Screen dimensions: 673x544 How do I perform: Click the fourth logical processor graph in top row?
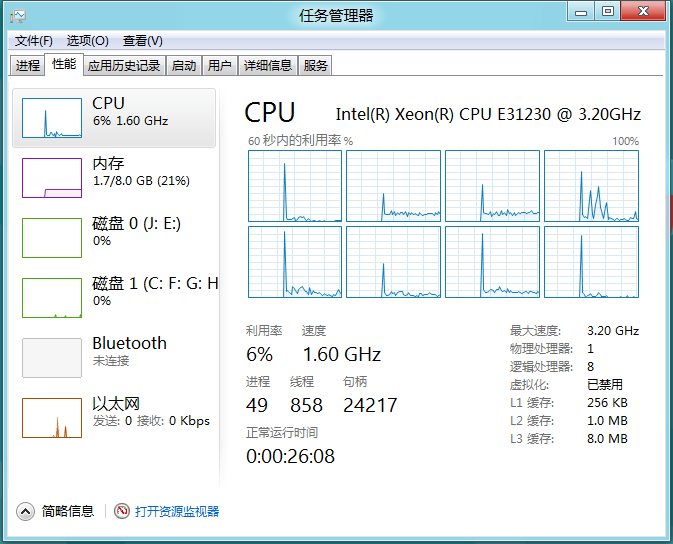[x=591, y=186]
